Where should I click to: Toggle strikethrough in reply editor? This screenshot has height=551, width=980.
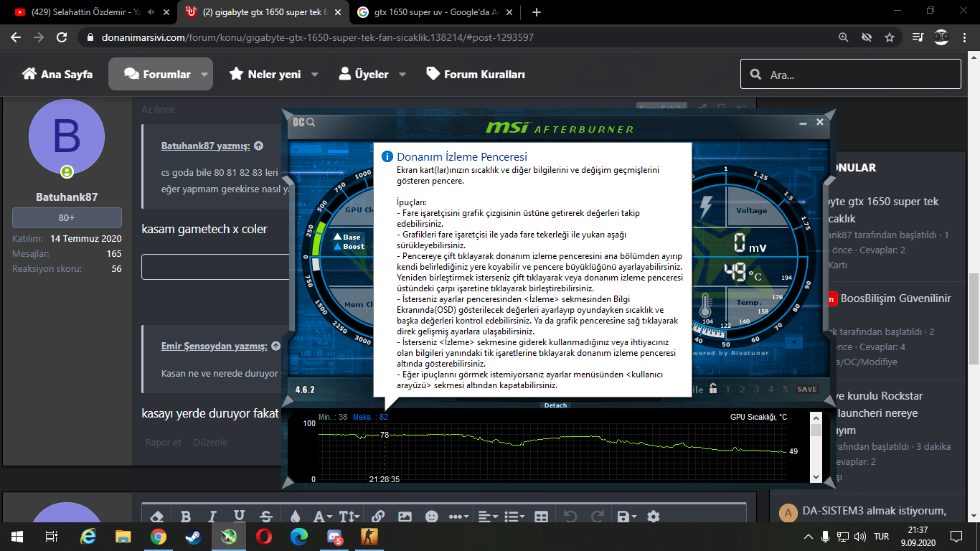click(x=266, y=517)
